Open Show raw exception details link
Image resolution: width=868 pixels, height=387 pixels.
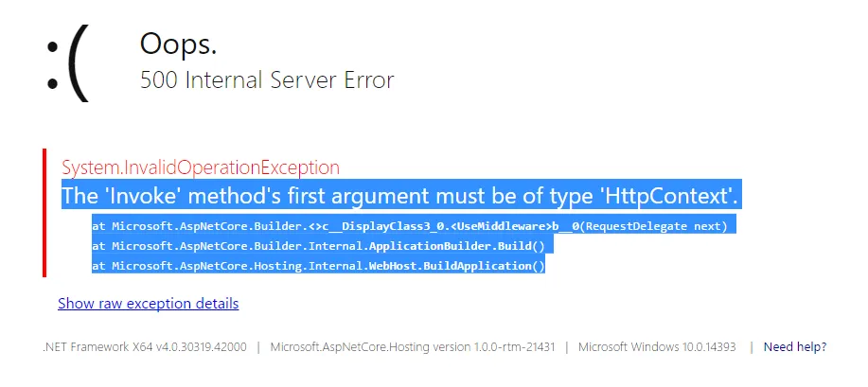[149, 304]
